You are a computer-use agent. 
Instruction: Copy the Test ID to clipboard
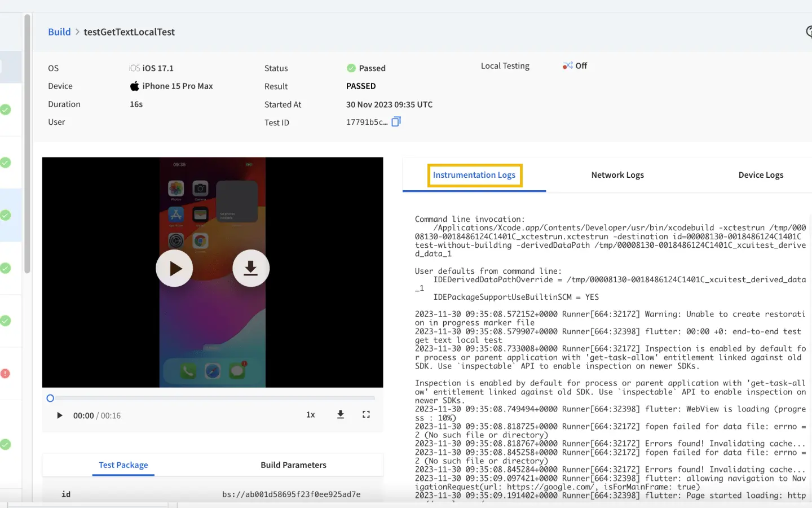pos(396,122)
